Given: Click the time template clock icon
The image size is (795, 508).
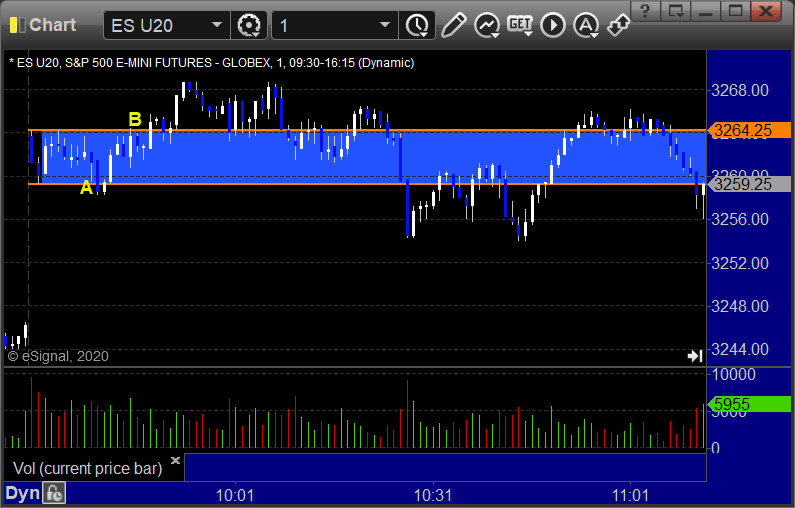Looking at the screenshot, I should pos(417,25).
